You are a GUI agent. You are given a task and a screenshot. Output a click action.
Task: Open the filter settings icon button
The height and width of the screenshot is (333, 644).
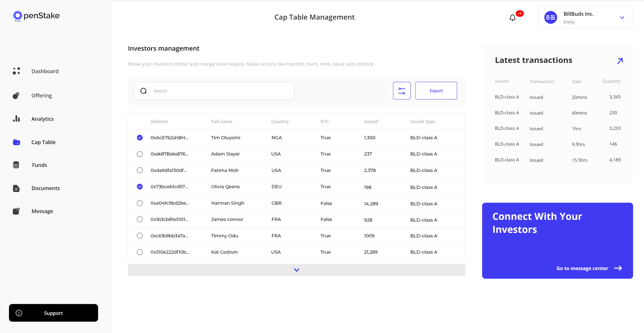[401, 91]
